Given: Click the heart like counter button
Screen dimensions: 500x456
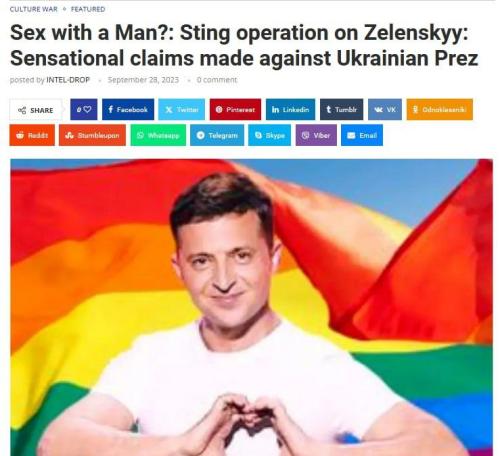Looking at the screenshot, I should (x=84, y=109).
